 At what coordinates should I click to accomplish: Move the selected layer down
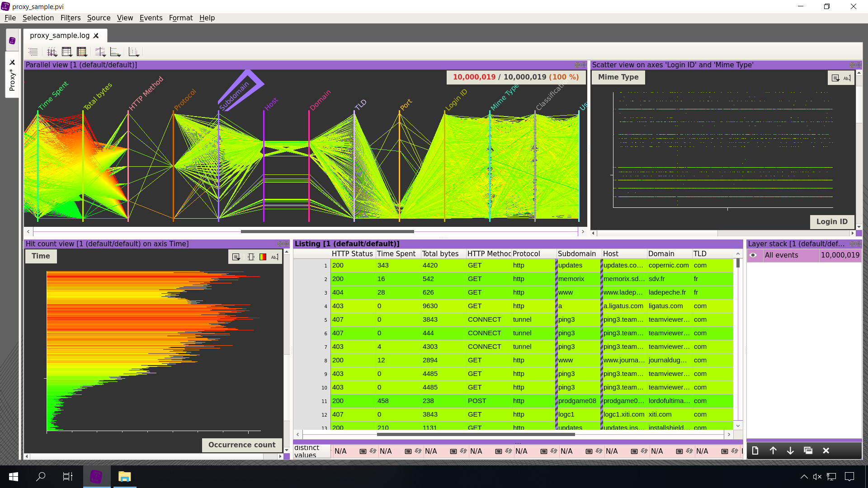pos(790,450)
